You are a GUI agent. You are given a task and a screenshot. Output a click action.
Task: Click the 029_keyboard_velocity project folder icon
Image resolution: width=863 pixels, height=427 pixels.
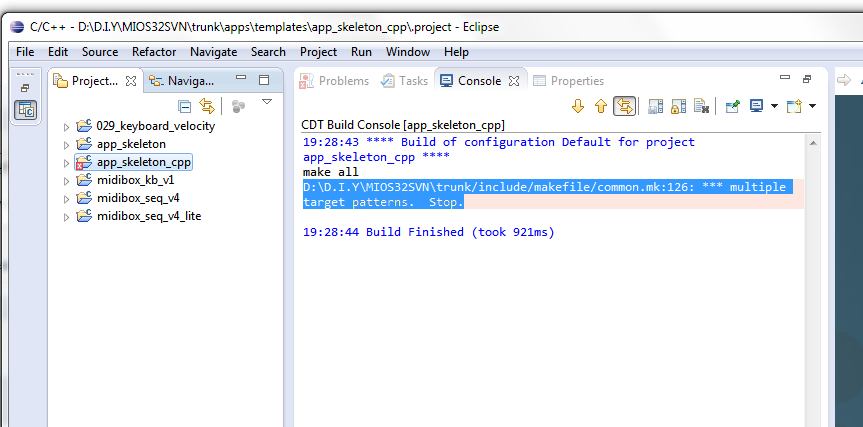tap(84, 126)
